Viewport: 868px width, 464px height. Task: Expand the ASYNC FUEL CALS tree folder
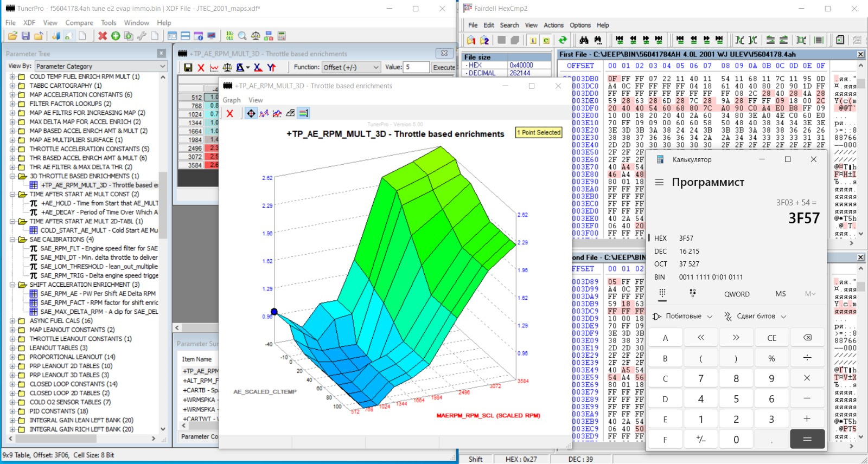pyautogui.click(x=12, y=321)
